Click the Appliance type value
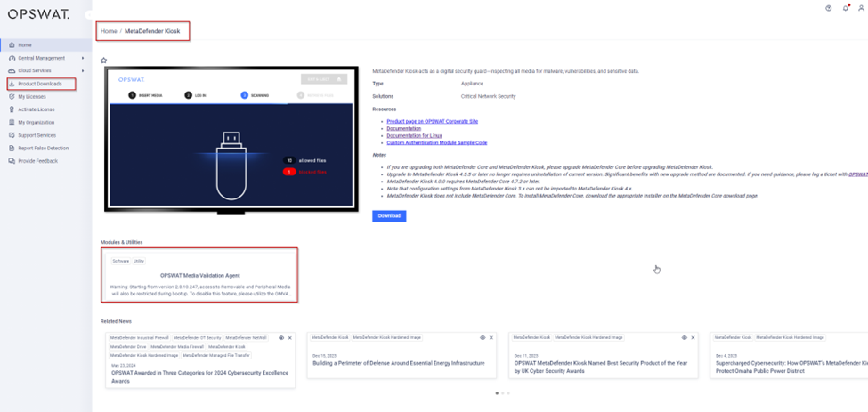 coord(472,84)
